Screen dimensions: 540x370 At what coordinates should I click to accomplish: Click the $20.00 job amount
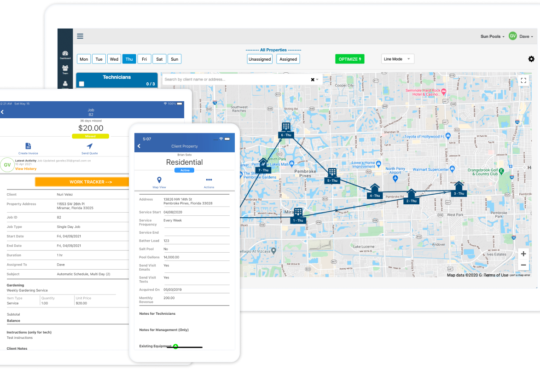pyautogui.click(x=91, y=128)
